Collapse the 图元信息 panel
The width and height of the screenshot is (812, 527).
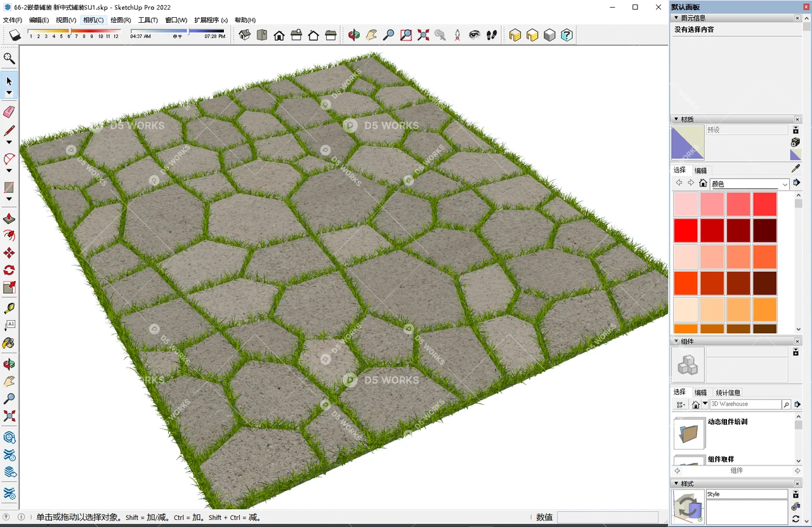click(675, 18)
